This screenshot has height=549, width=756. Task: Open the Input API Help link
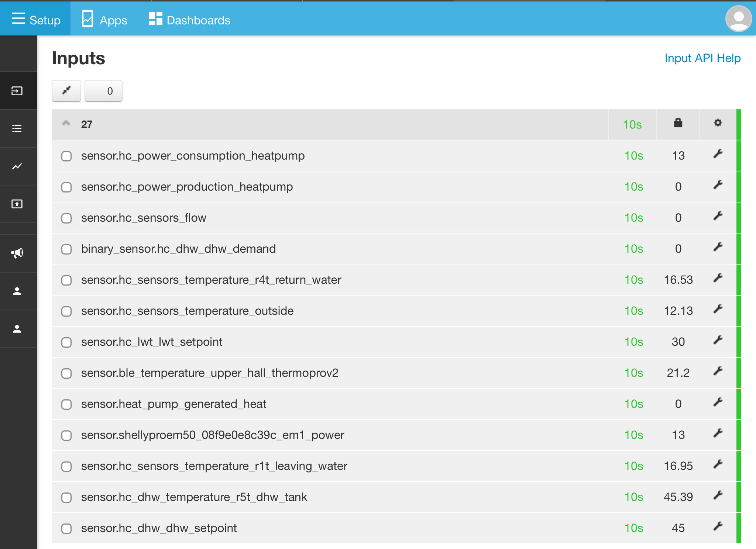[702, 58]
